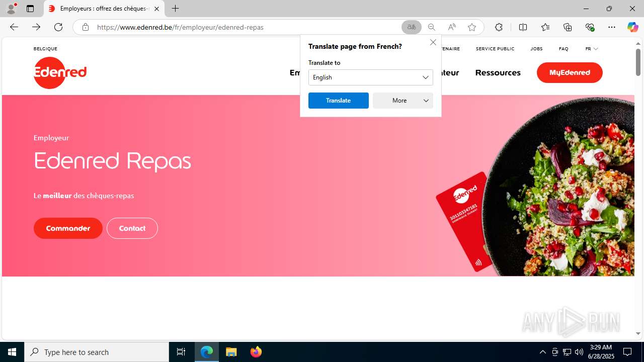Go forward to the next page
This screenshot has height=362, width=644.
click(36, 27)
